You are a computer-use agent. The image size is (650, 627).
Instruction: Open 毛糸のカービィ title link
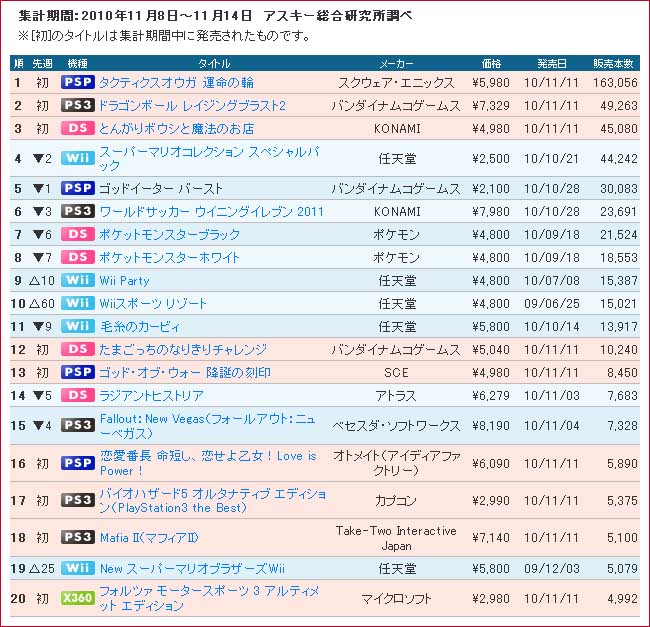140,327
